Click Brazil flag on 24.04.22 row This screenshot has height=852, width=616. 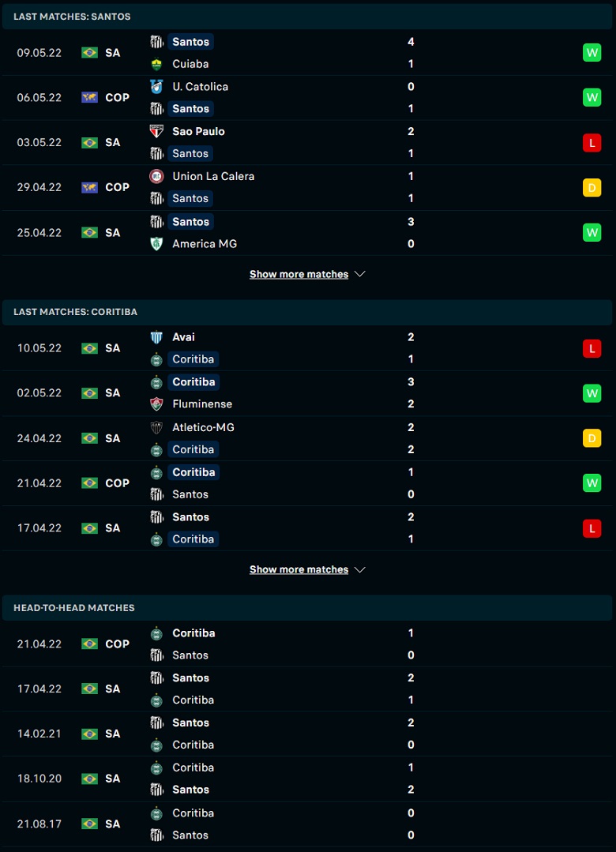pyautogui.click(x=90, y=438)
